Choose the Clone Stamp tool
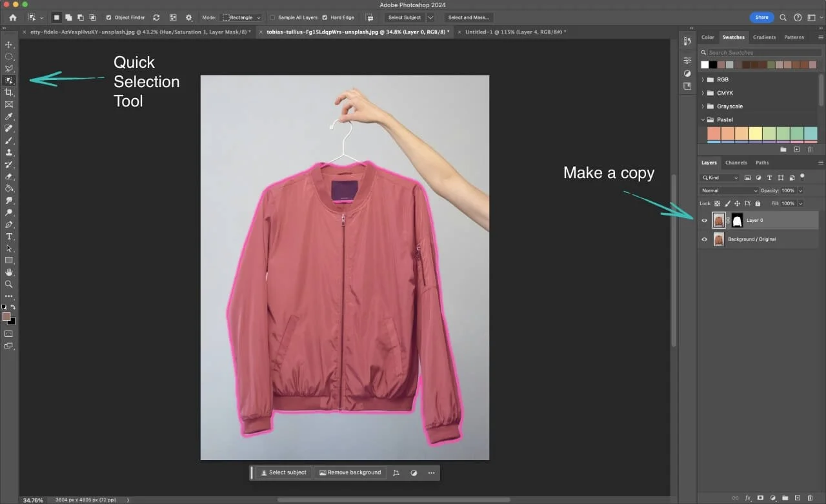 (x=9, y=153)
